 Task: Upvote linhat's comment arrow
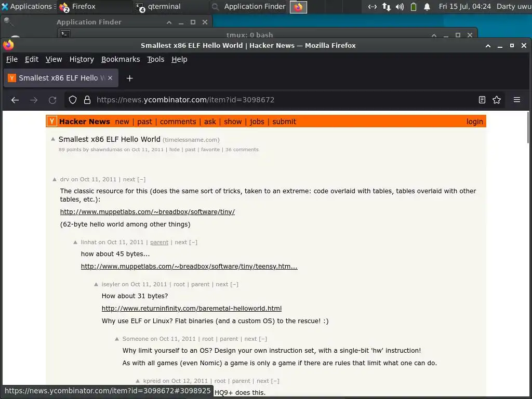click(x=75, y=242)
